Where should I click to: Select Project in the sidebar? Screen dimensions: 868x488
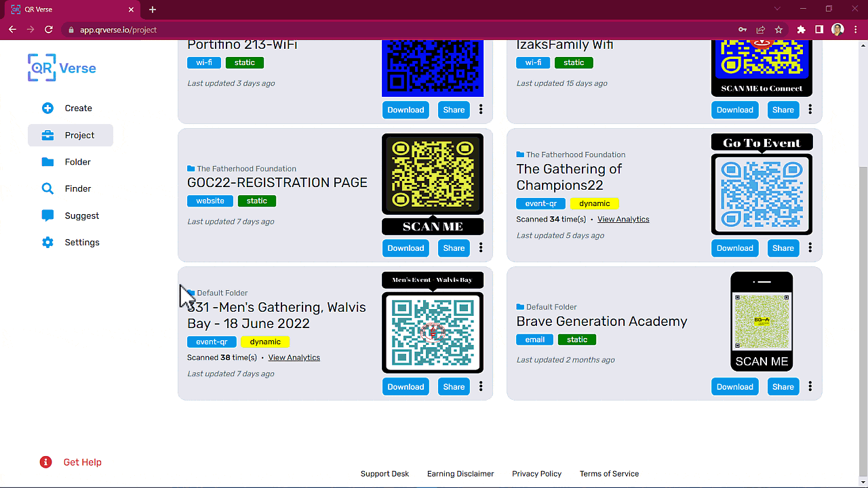point(71,136)
